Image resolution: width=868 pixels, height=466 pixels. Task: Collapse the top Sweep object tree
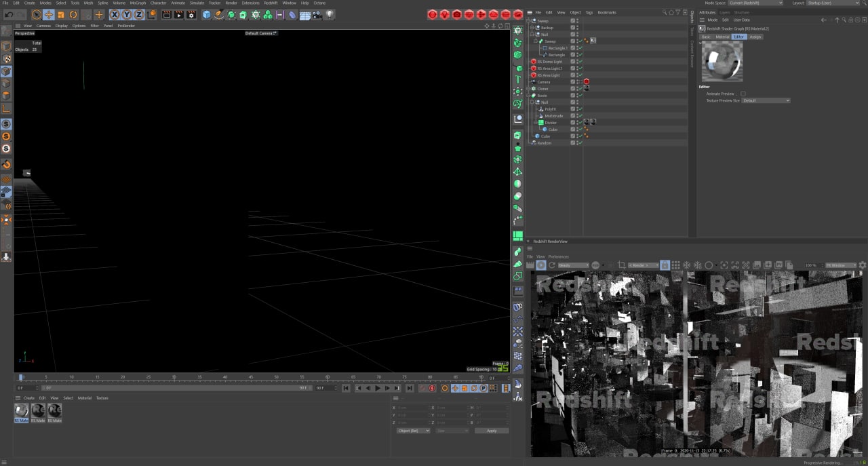(x=530, y=21)
